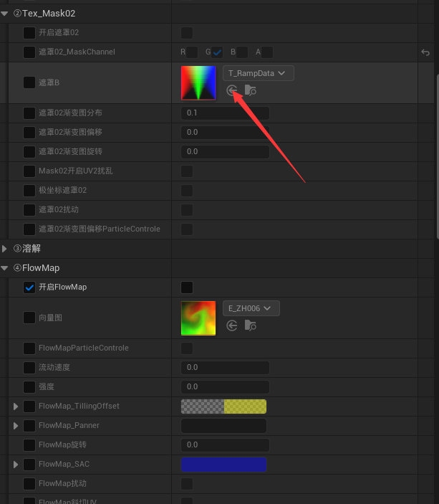439x504 pixels.
Task: Collapse the ②Tex_Mask02 section
Action: tap(4, 14)
